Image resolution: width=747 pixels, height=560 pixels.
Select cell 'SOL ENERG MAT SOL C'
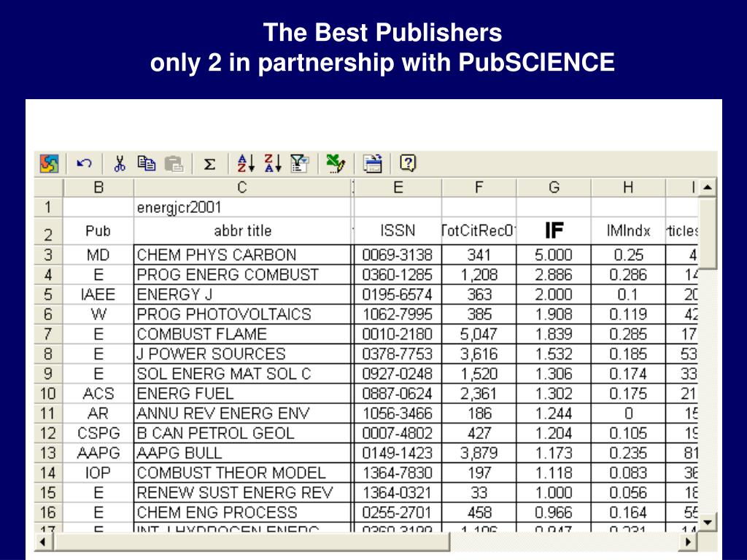coord(242,374)
